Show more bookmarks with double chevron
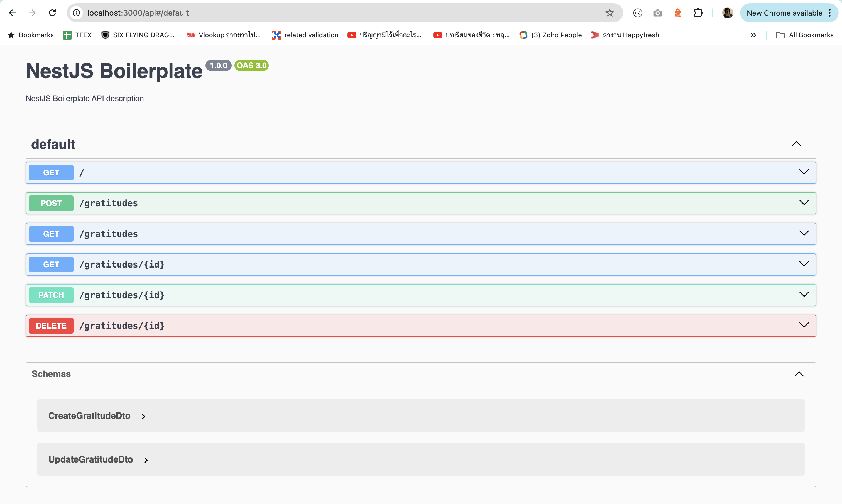Screen dimensions: 842x504 coord(753,35)
